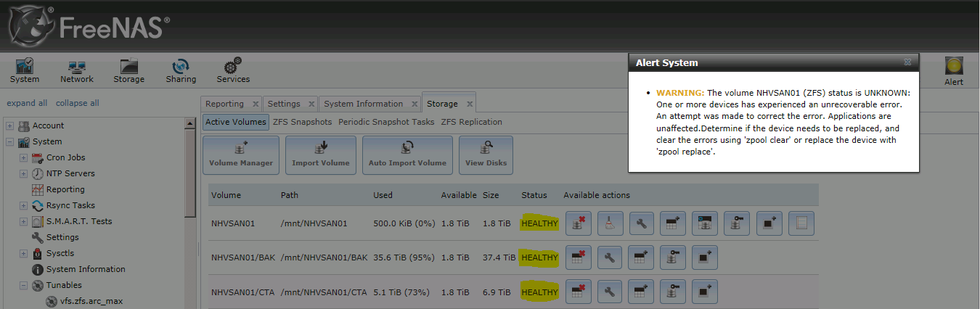Edit options wrench for NHVSAN01/BAK
The image size is (980, 309).
[x=611, y=257]
